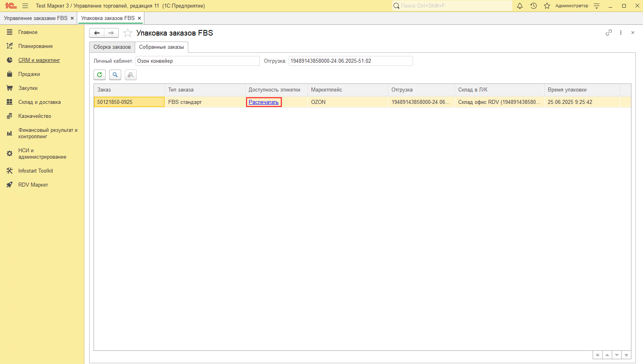Sort by Склад в Л/К column header
This screenshot has height=364, width=643.
point(499,90)
